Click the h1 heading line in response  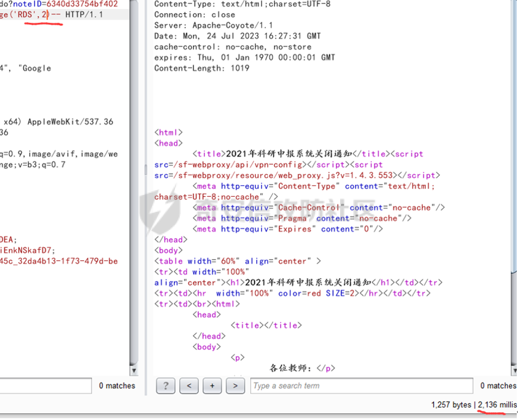coord(298,283)
